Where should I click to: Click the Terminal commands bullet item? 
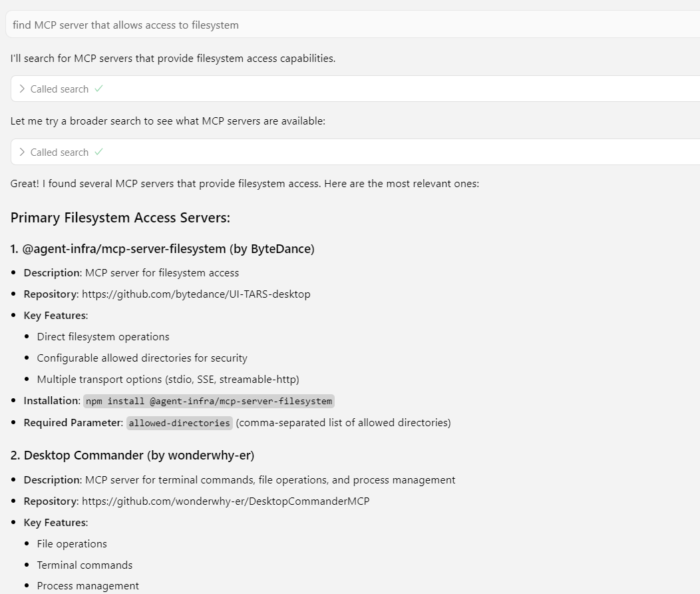pos(85,565)
